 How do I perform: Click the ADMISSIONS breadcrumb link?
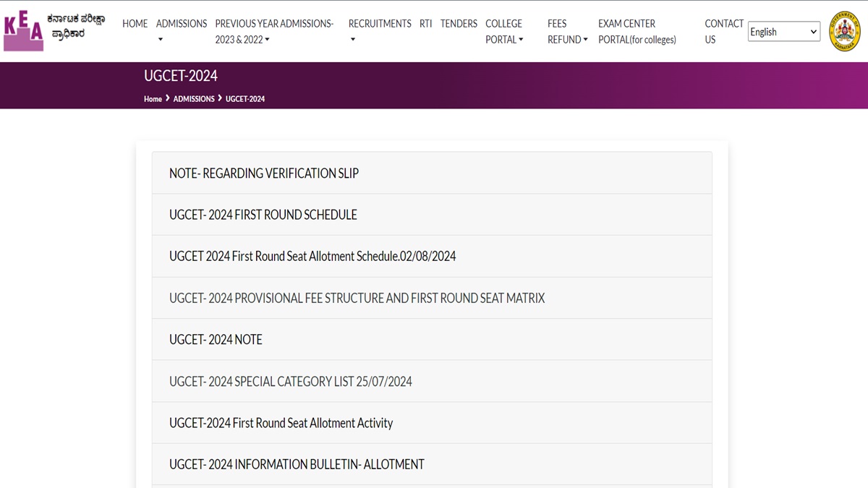pos(194,99)
